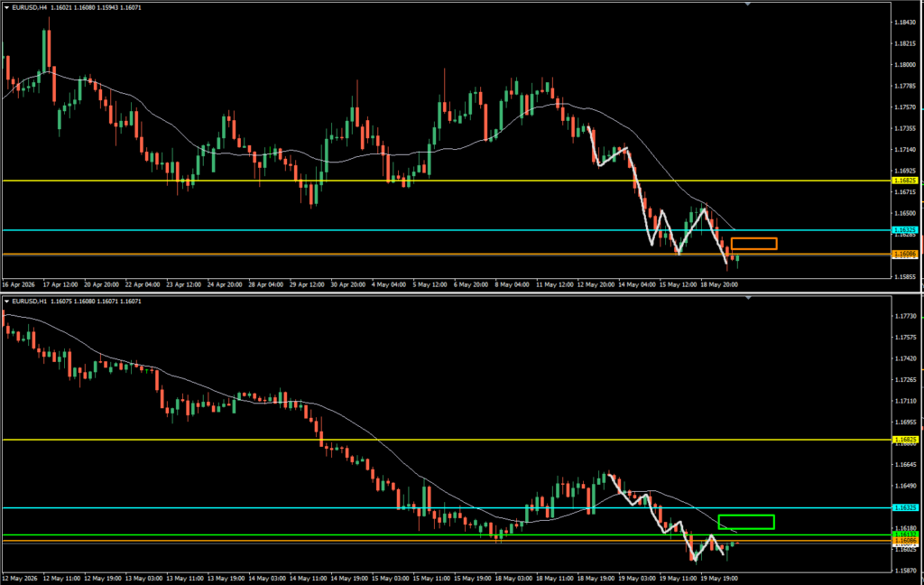Screen dimensions: 924x585
Task: Click the 1.17570 price on the H4 scale
Action: click(905, 107)
